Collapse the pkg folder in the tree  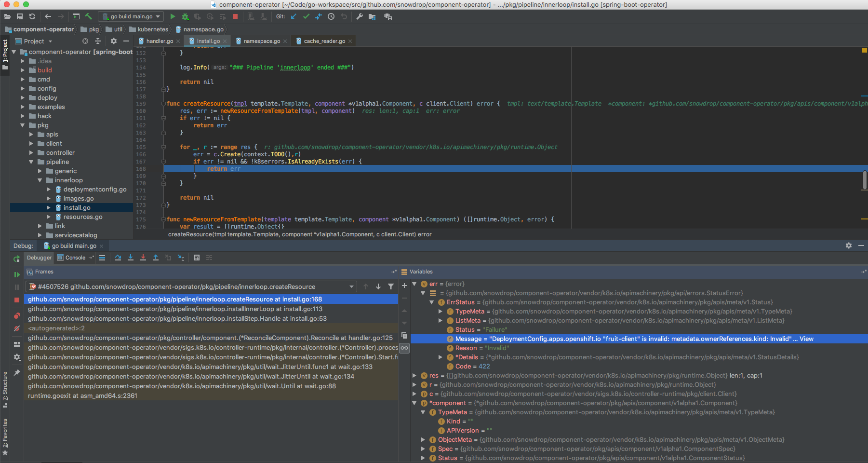point(22,125)
